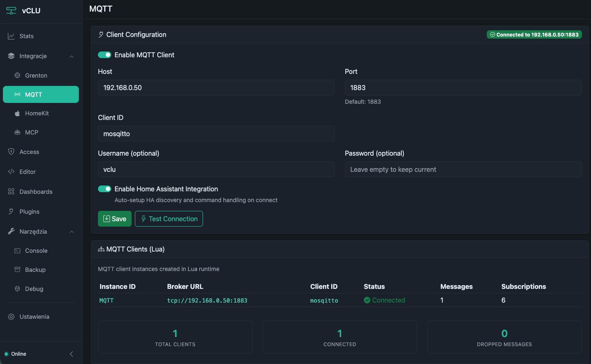Click the Ustawienia gear icon

11,317
